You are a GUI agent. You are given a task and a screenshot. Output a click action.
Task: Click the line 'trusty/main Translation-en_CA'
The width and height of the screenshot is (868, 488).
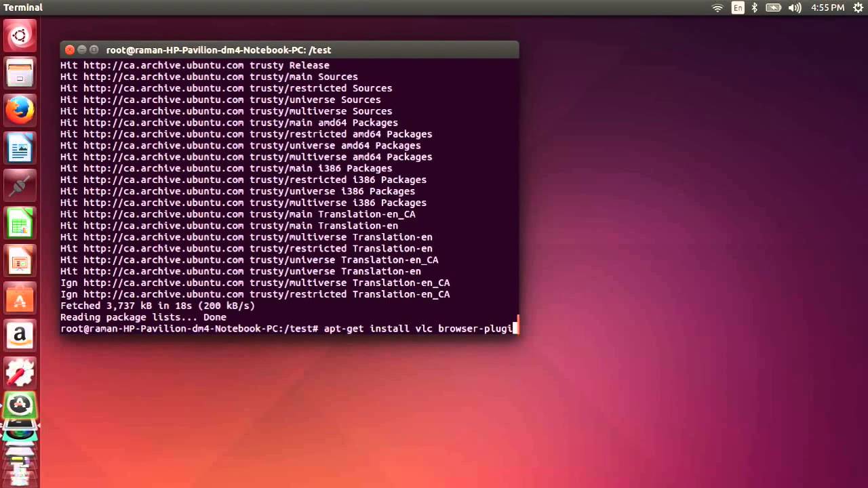tap(237, 214)
